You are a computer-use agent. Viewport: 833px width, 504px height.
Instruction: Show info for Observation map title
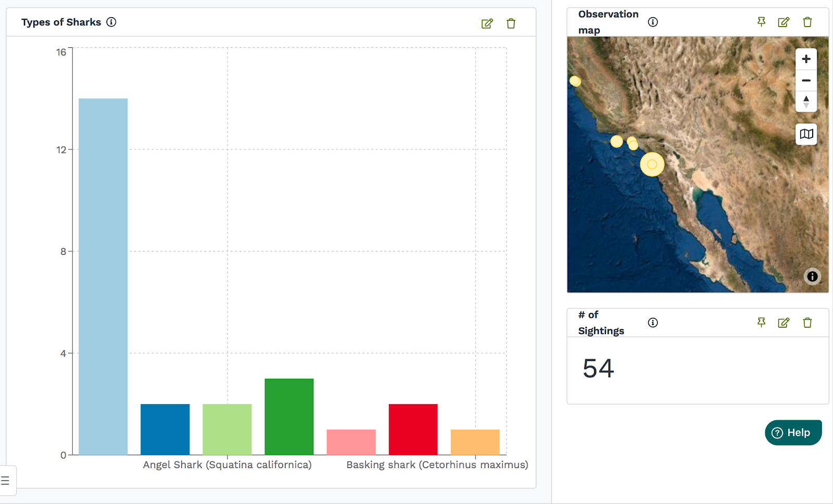pos(653,22)
